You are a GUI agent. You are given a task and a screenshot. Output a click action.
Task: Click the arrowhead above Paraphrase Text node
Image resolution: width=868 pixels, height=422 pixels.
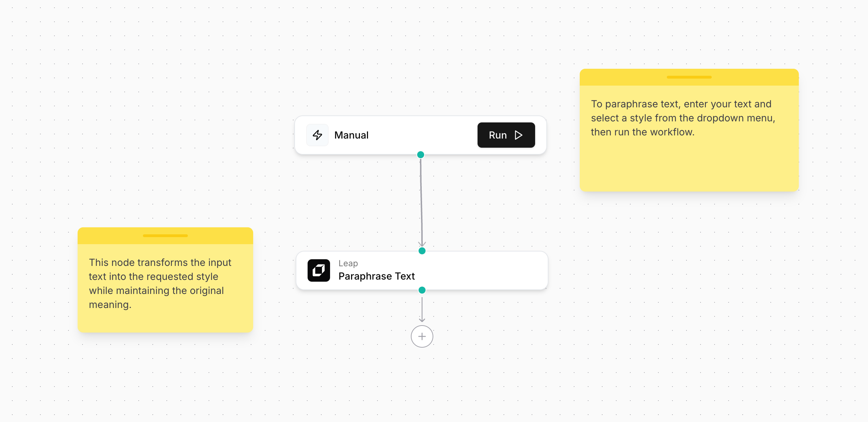422,244
